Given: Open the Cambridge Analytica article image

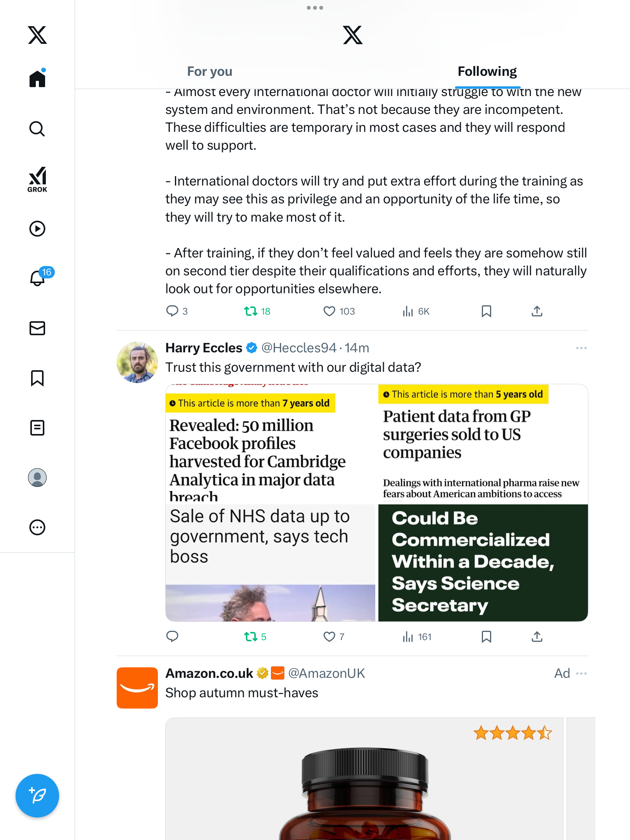Looking at the screenshot, I should pyautogui.click(x=271, y=444).
